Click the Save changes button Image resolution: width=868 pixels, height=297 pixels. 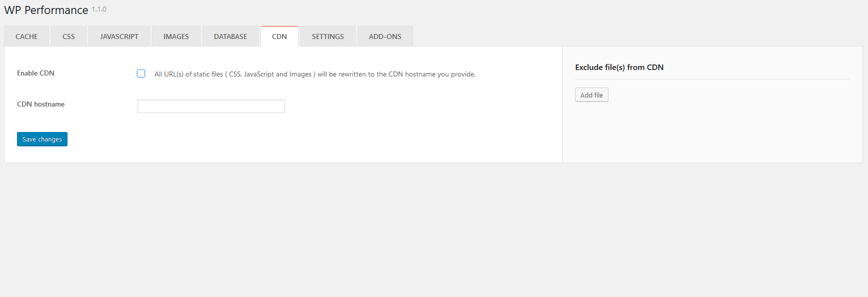[42, 139]
